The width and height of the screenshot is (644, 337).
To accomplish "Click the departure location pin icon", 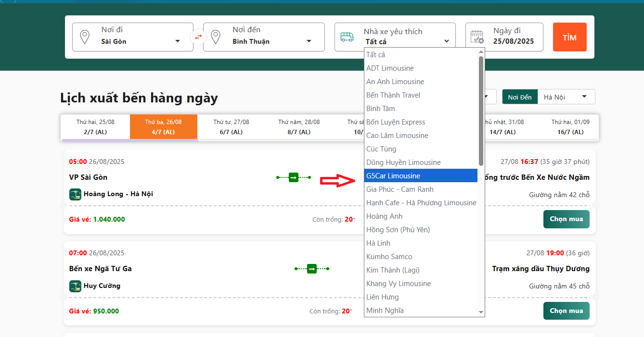I will pyautogui.click(x=85, y=37).
